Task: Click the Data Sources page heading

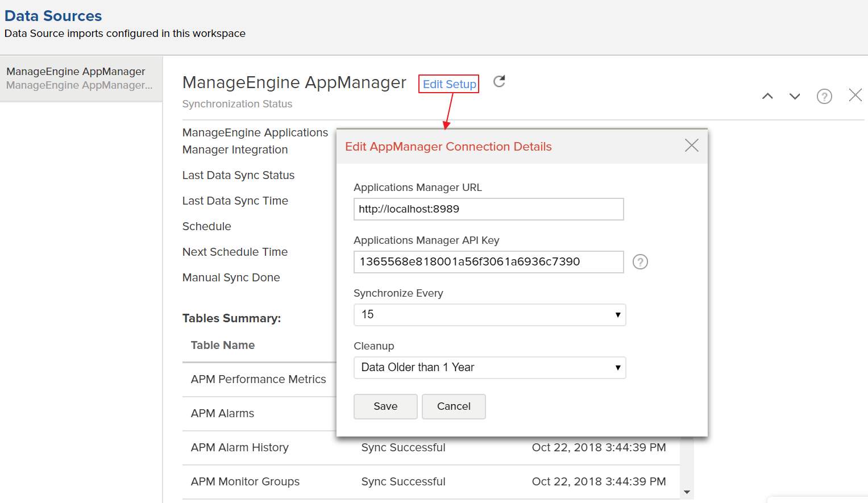Action: tap(53, 16)
